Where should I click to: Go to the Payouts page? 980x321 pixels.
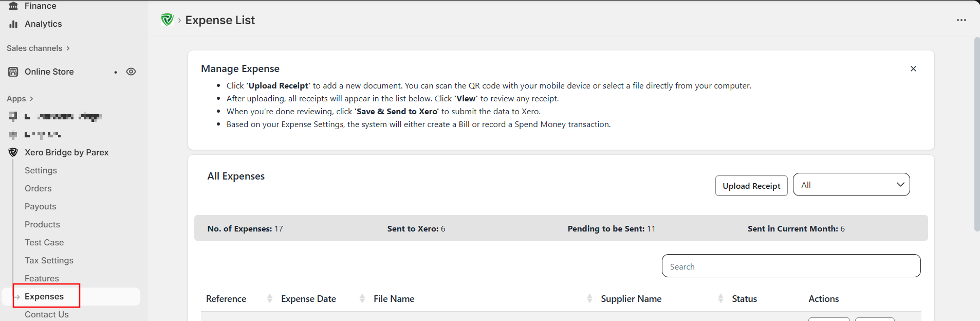point(40,207)
